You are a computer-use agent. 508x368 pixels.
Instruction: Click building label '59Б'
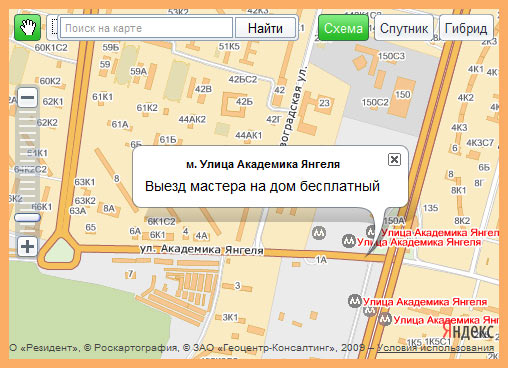[x=111, y=47]
